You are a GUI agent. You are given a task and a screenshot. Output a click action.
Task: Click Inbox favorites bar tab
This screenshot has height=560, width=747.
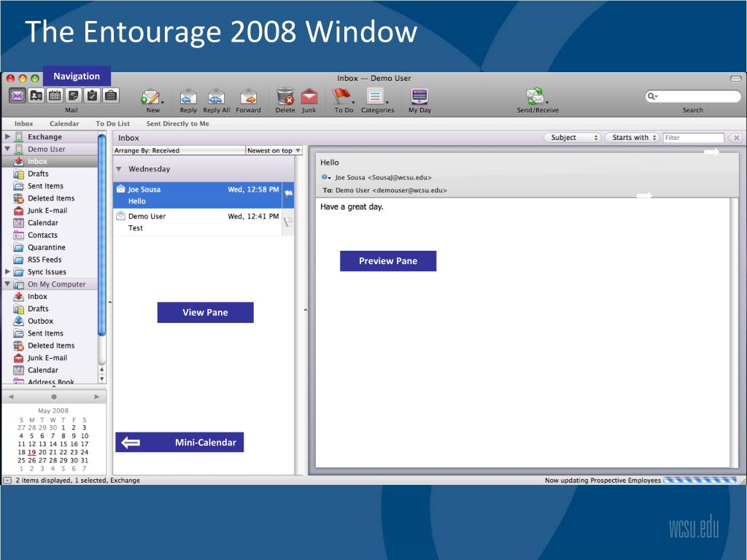24,124
